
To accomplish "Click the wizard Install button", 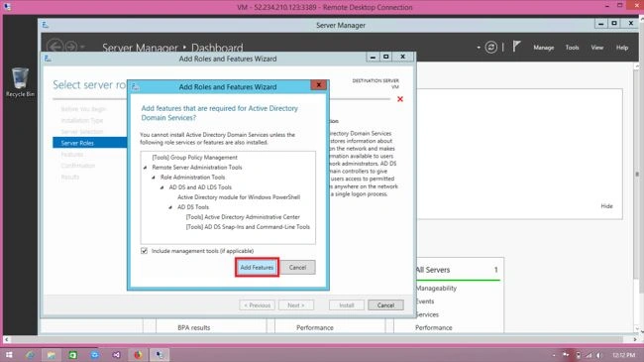I will click(x=346, y=305).
